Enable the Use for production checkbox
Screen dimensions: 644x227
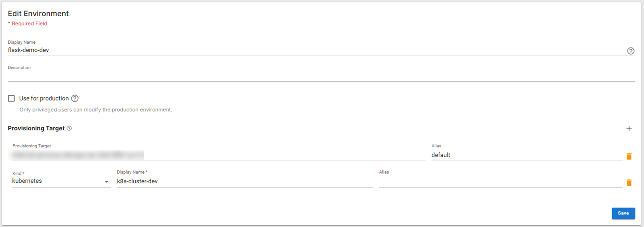click(11, 98)
